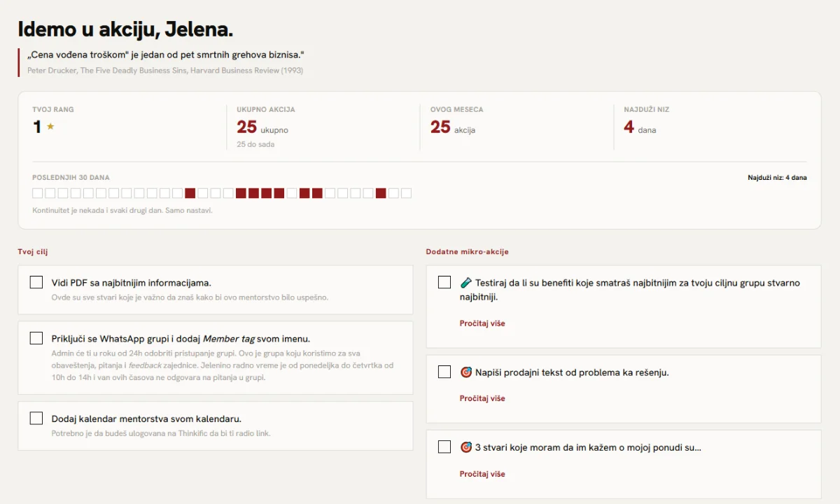Click the 'TVOJ RANG' label
This screenshot has width=840, height=504.
[x=53, y=110]
